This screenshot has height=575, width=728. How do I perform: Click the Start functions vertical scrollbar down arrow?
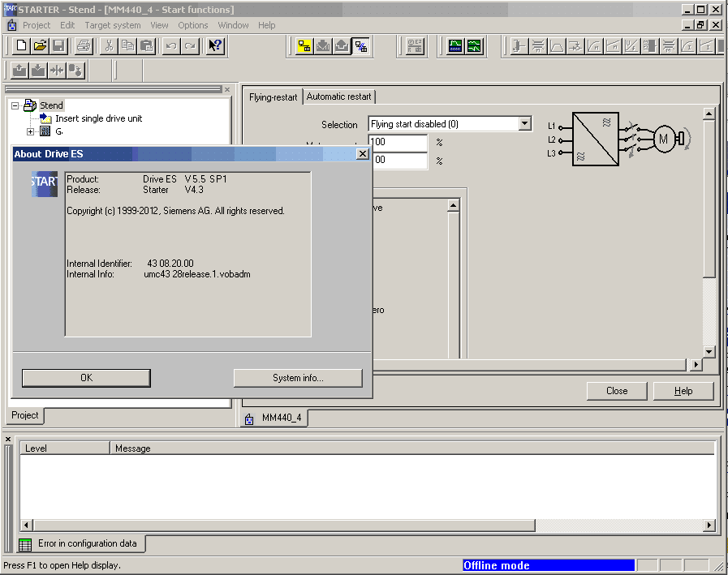coord(709,352)
